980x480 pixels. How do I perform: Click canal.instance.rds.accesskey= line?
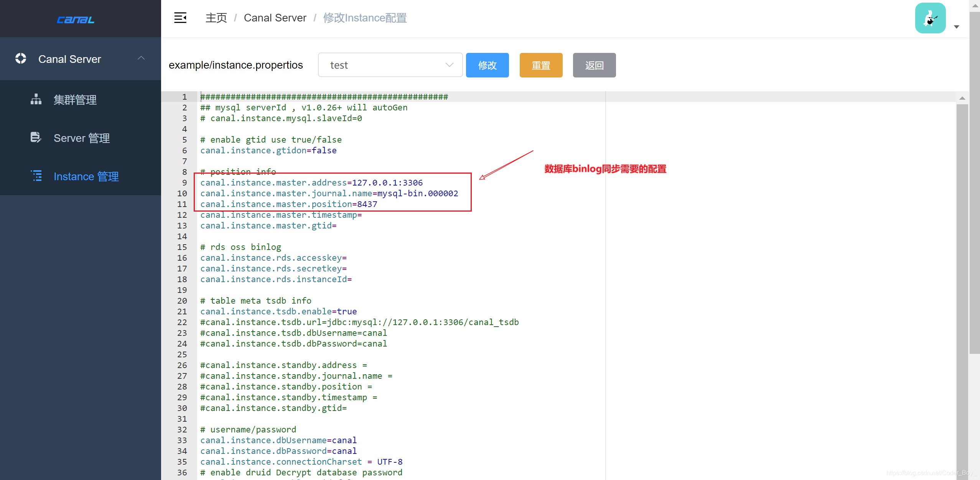(273, 258)
